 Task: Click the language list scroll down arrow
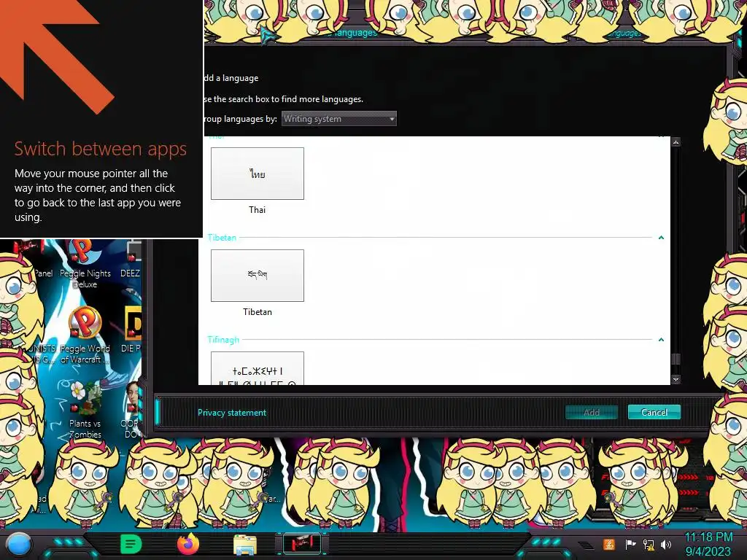click(x=676, y=379)
